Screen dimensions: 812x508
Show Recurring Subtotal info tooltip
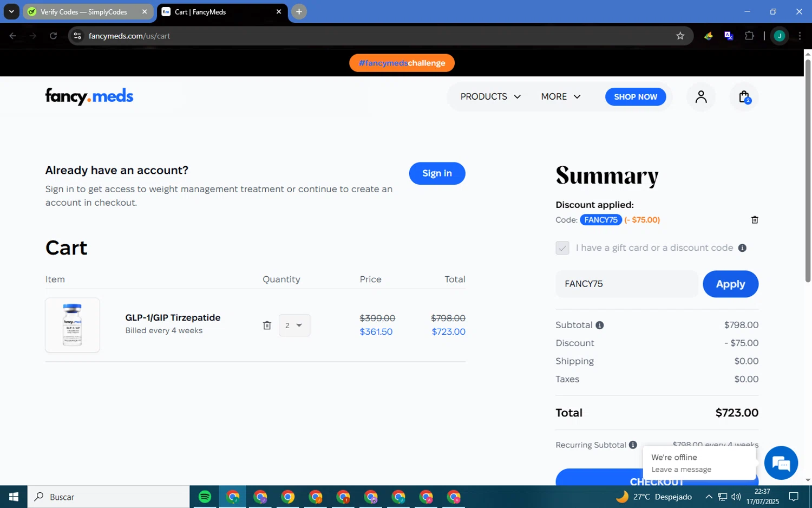(633, 445)
